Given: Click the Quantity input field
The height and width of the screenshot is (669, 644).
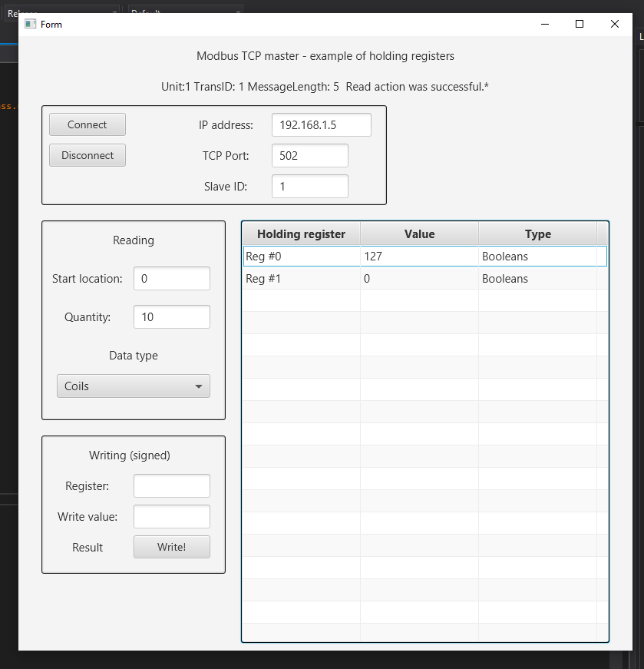Looking at the screenshot, I should [172, 317].
